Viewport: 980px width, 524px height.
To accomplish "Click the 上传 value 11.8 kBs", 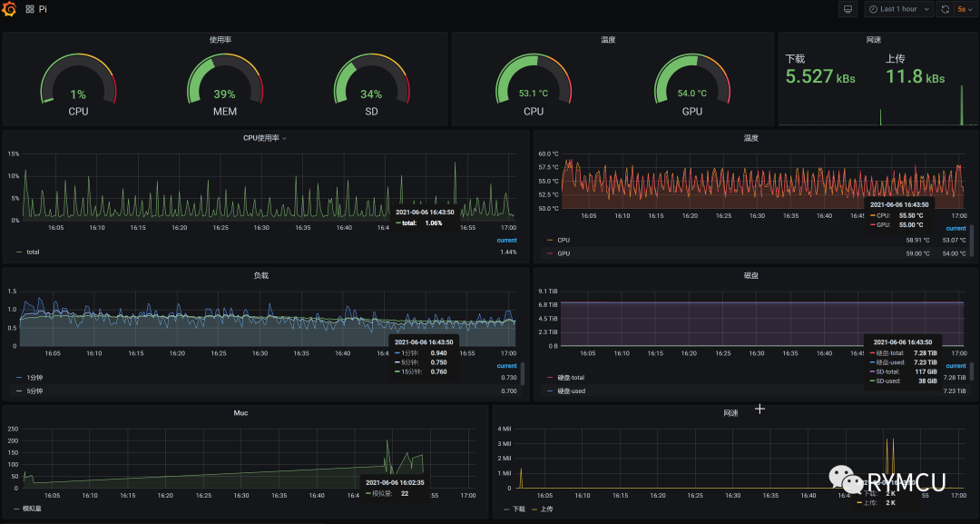I will (x=915, y=76).
